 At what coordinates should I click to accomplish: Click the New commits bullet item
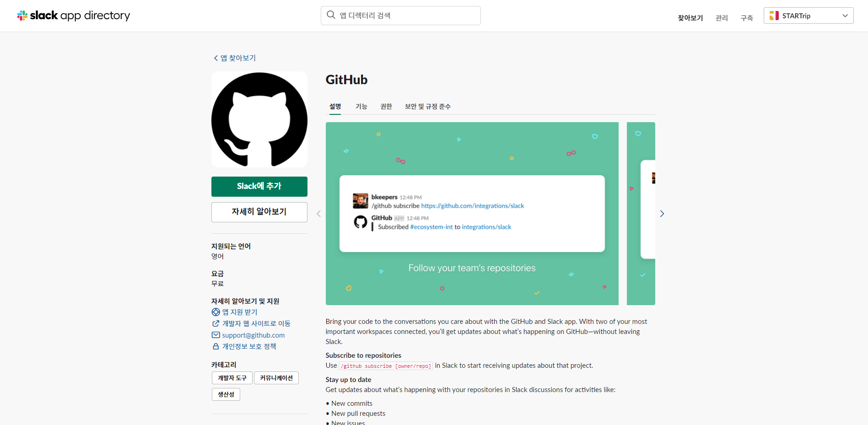click(352, 403)
